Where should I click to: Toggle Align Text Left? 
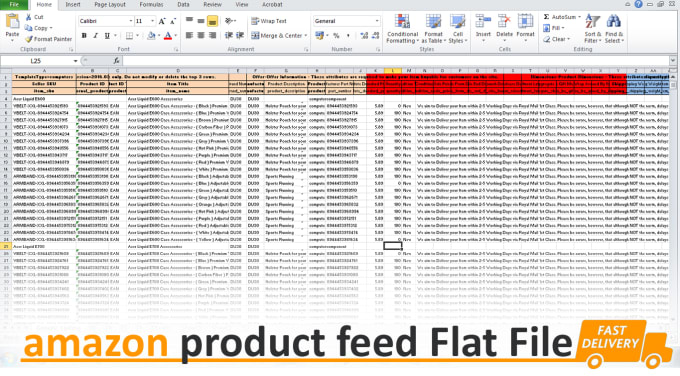pos(190,36)
